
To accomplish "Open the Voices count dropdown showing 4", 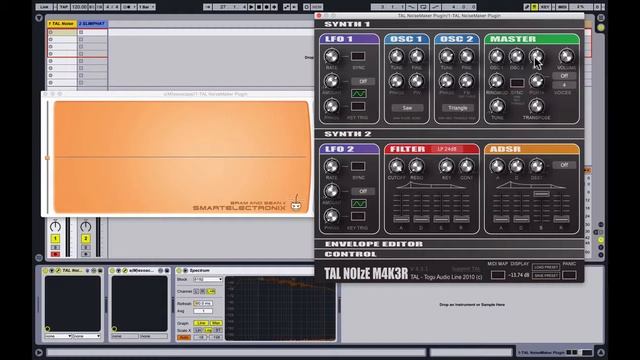I will point(564,85).
